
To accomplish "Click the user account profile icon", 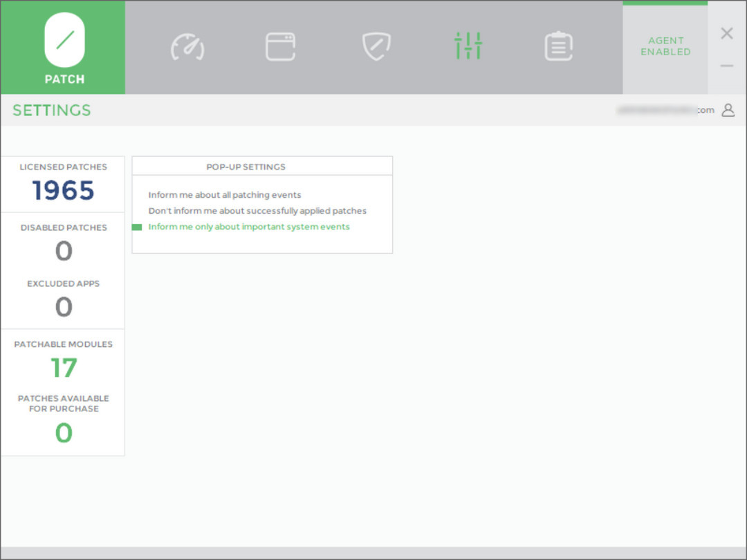I will coord(728,110).
